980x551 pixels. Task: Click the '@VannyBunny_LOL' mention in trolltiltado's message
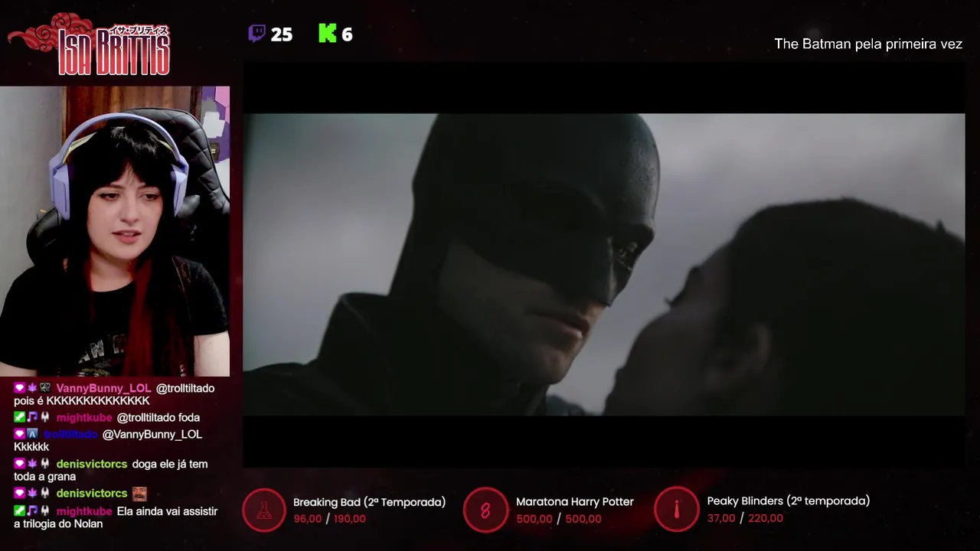(x=152, y=434)
